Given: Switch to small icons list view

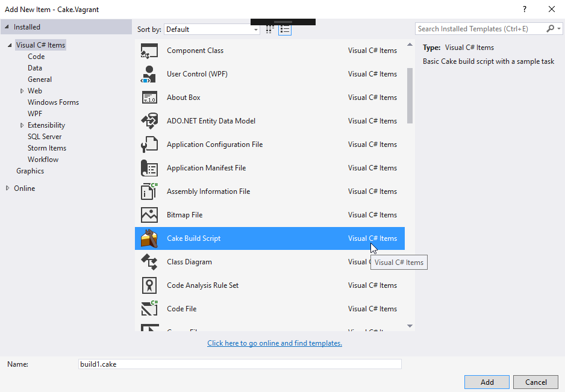Looking at the screenshot, I should 285,30.
